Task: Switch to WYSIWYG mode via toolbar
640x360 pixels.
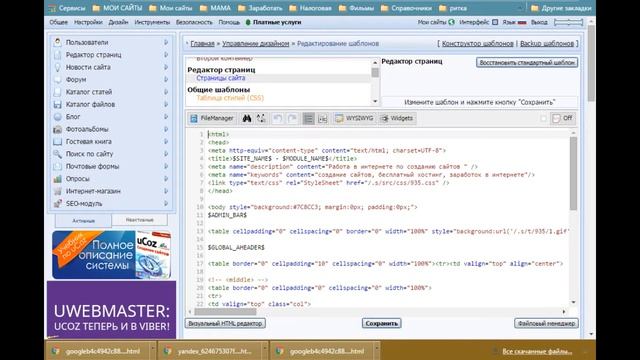Action: 354,118
